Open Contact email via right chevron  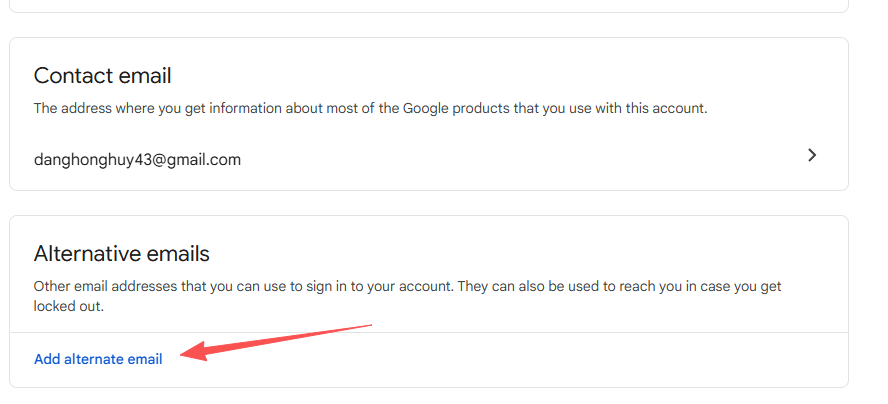812,156
